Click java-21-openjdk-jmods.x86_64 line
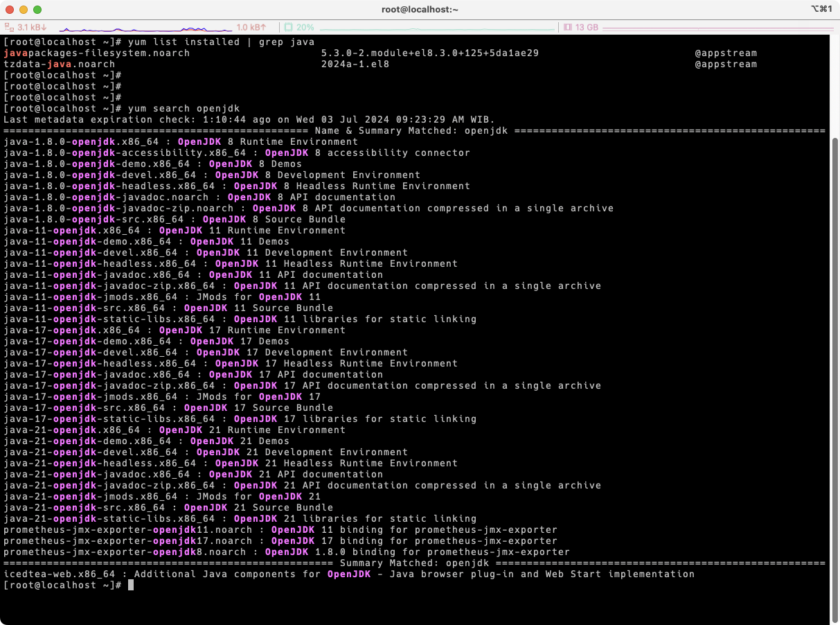Viewport: 840px width, 625px height. pyautogui.click(x=161, y=496)
